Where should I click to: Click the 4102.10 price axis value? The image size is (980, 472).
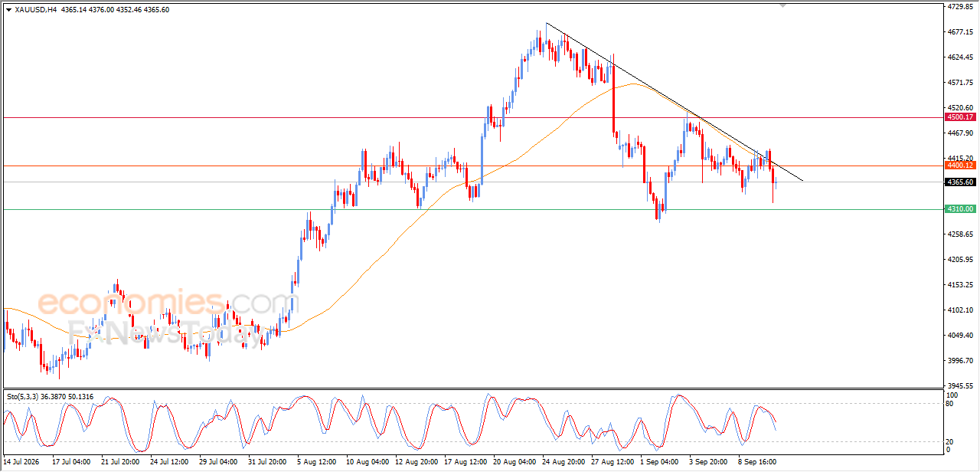[x=959, y=310]
